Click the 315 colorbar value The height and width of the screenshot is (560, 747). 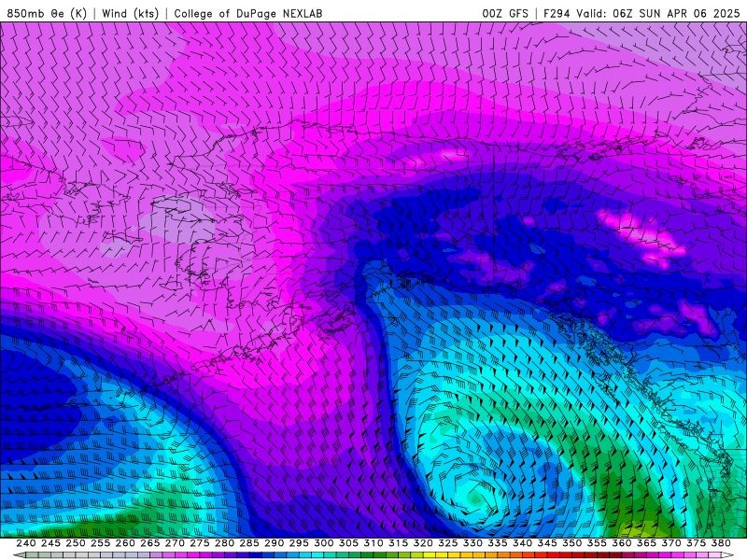(398, 543)
